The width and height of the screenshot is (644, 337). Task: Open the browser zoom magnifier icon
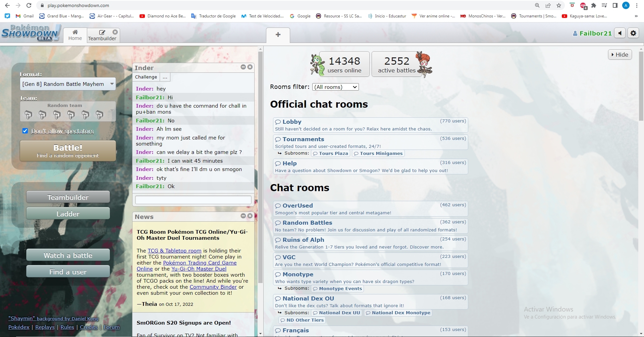click(537, 5)
